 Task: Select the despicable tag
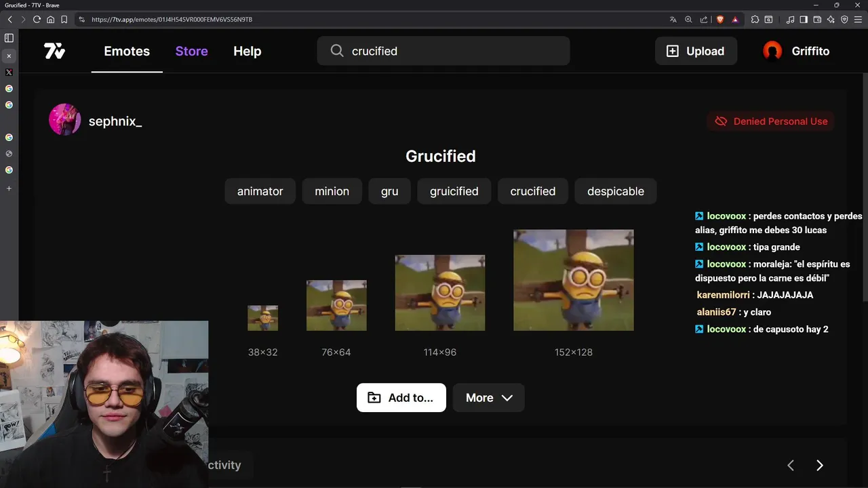pyautogui.click(x=615, y=191)
